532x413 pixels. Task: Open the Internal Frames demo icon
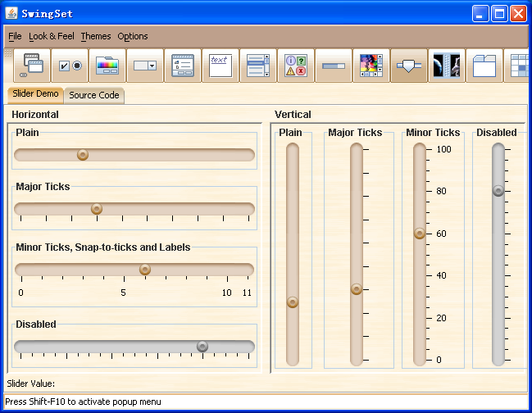(32, 65)
